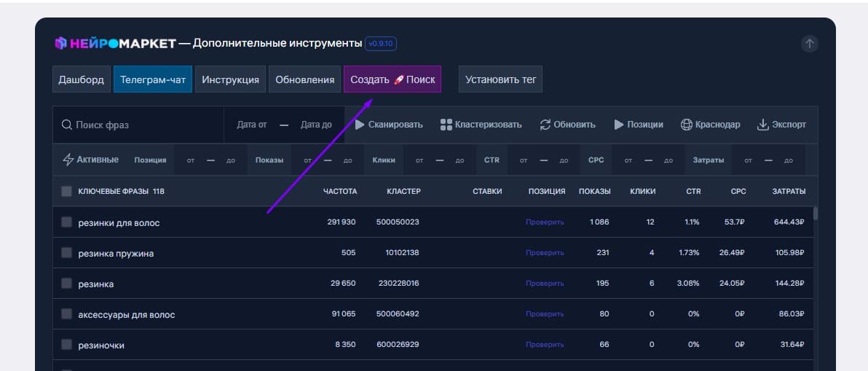The image size is (868, 371).
Task: Open the Телеграм-чат tab
Action: point(153,79)
